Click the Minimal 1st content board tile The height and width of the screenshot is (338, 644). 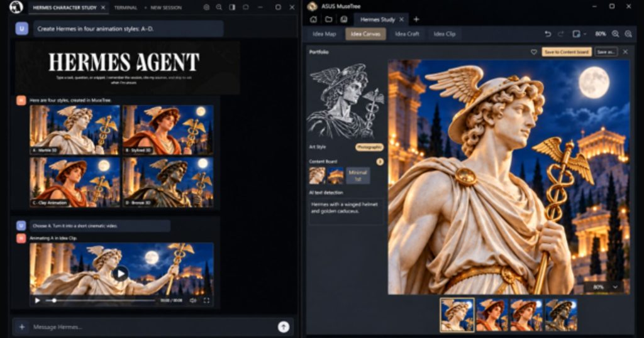(358, 175)
